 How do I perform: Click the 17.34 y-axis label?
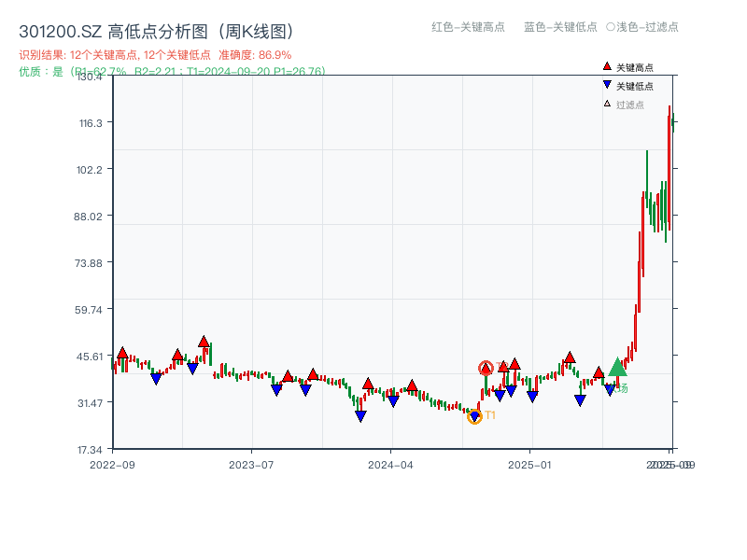(90, 450)
